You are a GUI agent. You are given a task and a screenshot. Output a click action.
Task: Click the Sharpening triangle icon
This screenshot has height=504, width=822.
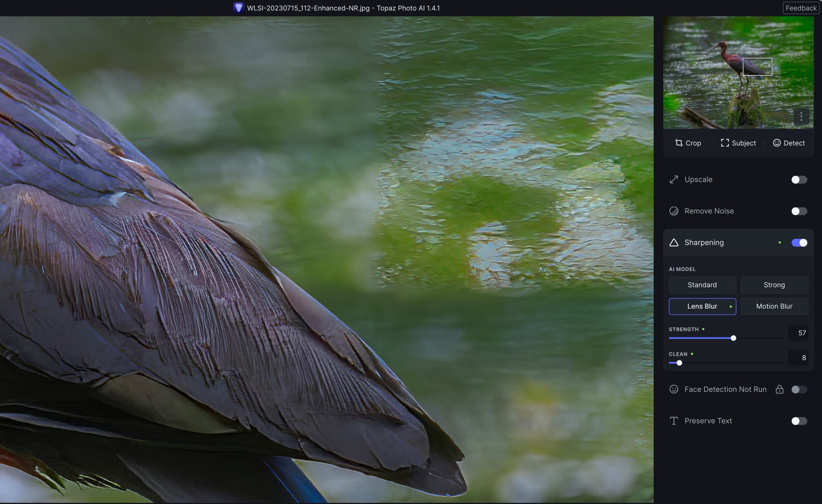(x=674, y=243)
